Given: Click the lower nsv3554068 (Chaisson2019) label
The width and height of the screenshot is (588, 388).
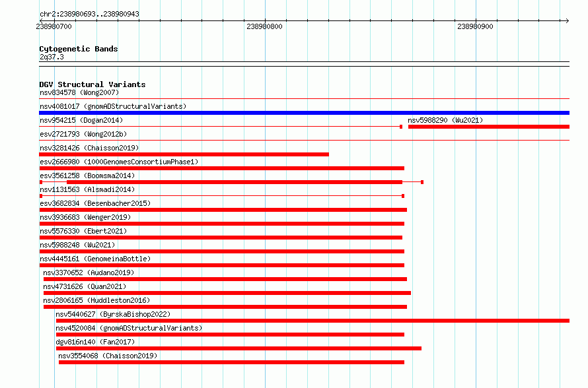Looking at the screenshot, I should coord(108,356).
